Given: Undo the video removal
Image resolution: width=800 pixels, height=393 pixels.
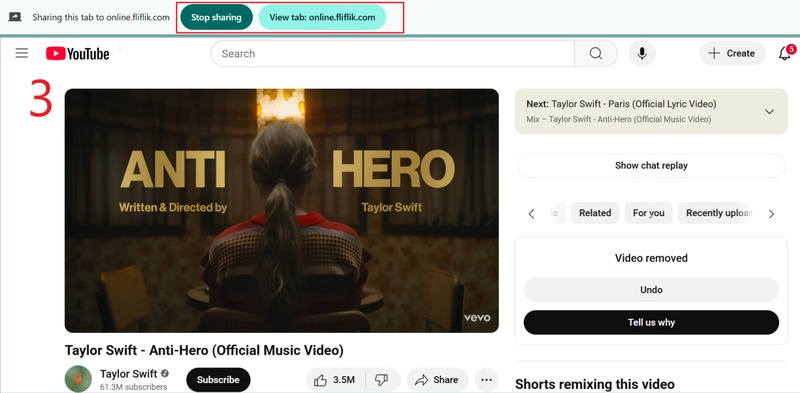Looking at the screenshot, I should coord(651,290).
